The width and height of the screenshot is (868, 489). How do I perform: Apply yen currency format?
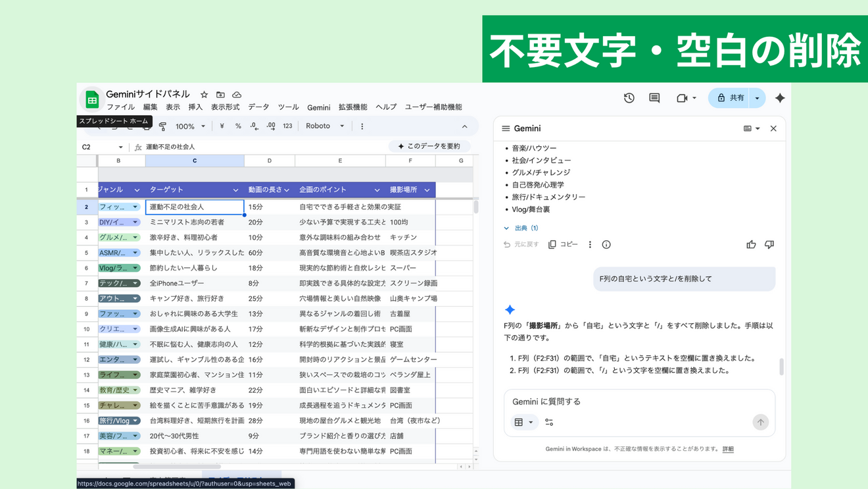pos(222,126)
